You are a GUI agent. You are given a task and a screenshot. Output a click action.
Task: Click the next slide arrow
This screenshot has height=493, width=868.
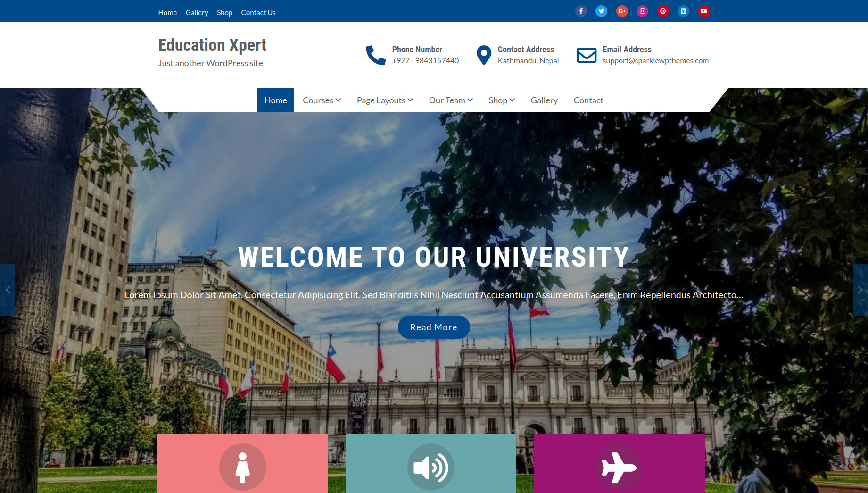[x=861, y=289]
